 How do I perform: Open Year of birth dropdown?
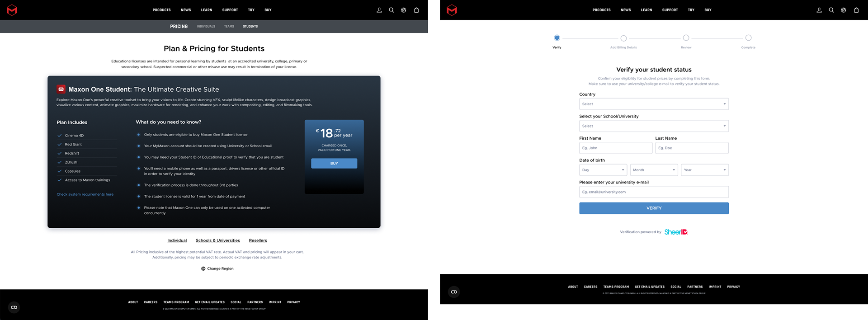coord(705,170)
